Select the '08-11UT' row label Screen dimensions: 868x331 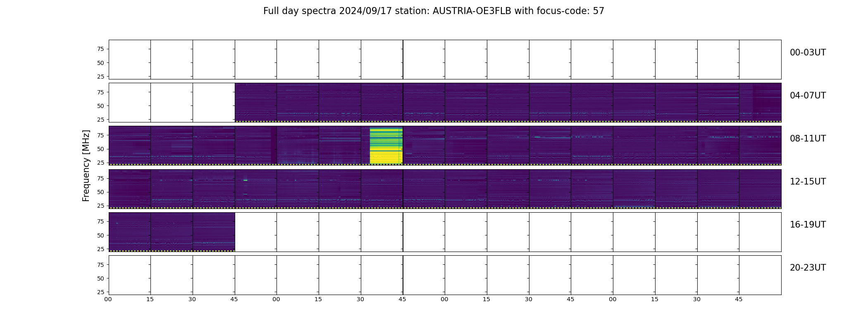(x=808, y=139)
